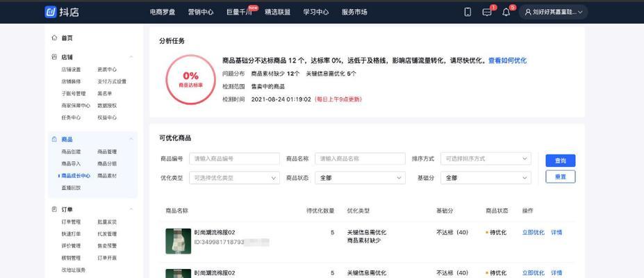This screenshot has width=644, height=278.
Task: Click the user avatar icon
Action: pyautogui.click(x=528, y=13)
